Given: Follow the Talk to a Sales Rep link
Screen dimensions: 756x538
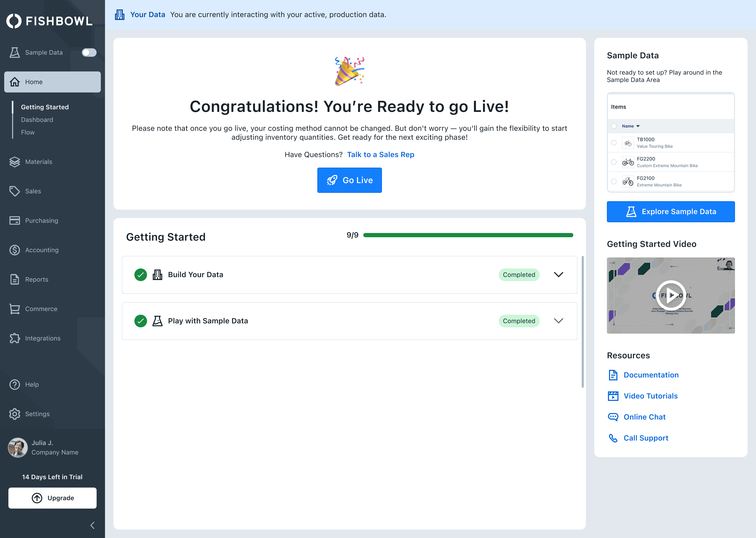Looking at the screenshot, I should 380,155.
